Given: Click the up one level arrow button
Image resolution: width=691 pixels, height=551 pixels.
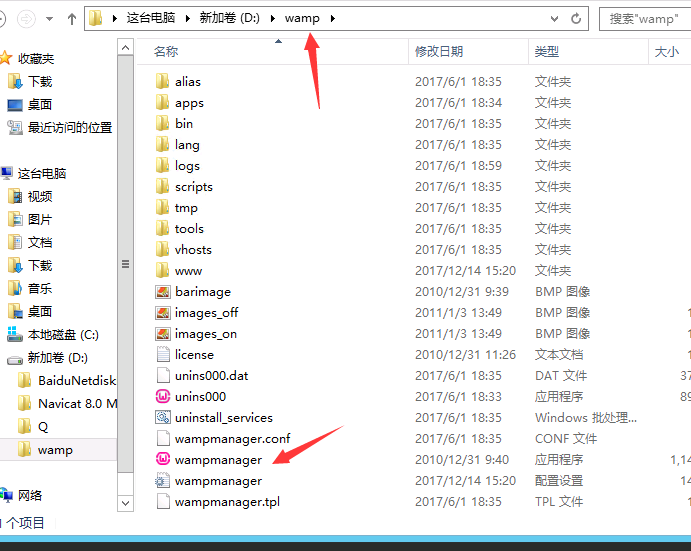Looking at the screenshot, I should tap(71, 19).
